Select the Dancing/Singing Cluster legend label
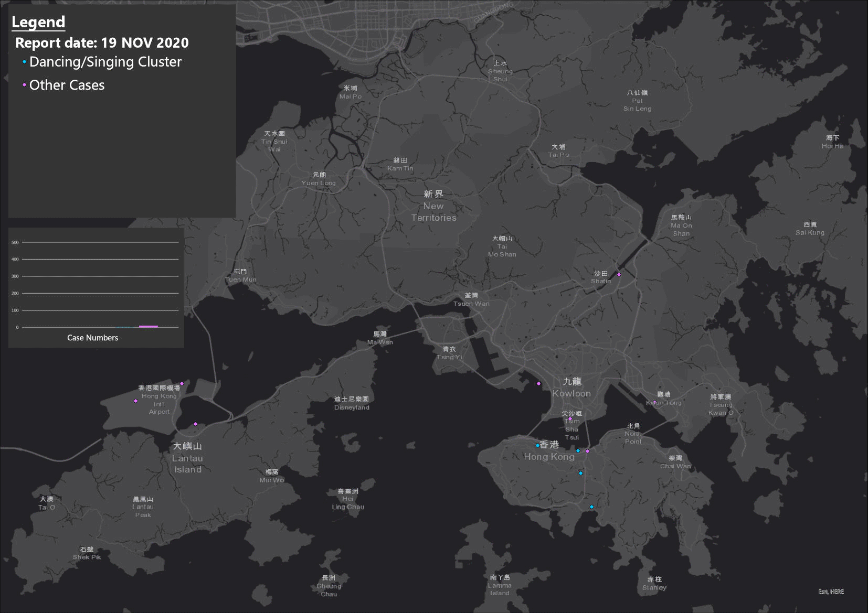Screen dimensions: 868x613 (105, 62)
